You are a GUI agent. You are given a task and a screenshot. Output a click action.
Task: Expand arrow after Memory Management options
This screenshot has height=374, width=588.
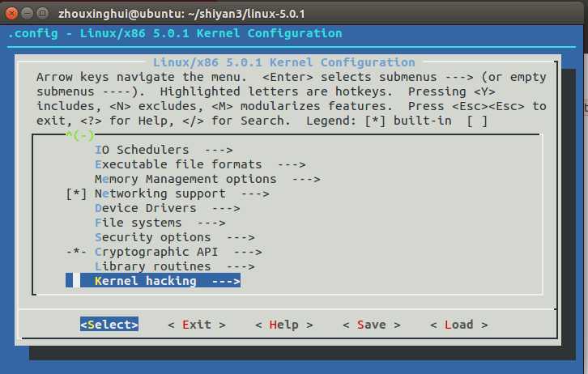pos(306,180)
